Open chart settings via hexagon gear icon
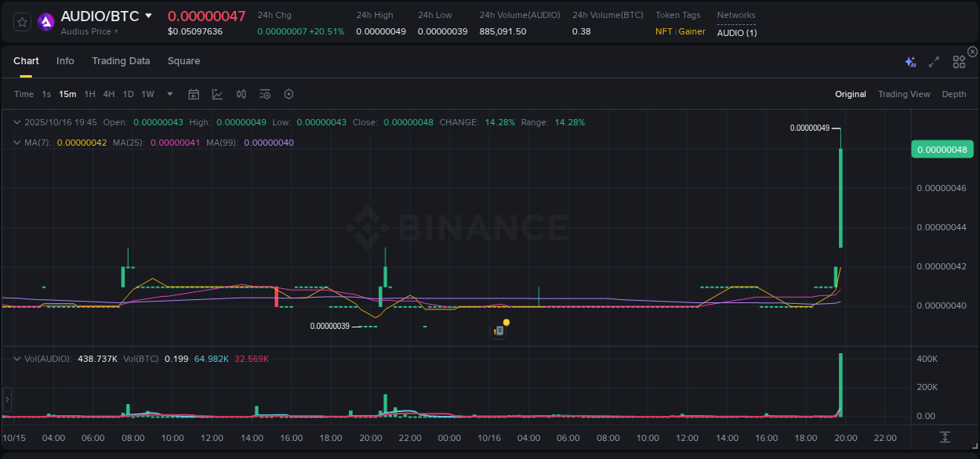Image resolution: width=980 pixels, height=459 pixels. tap(289, 94)
